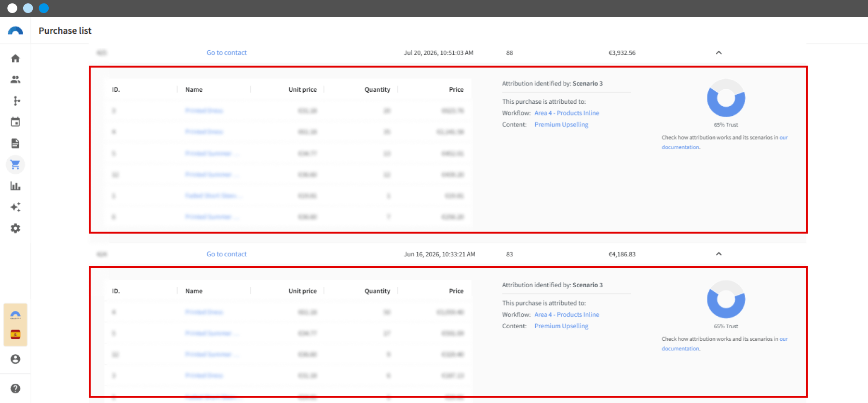Open the Settings gear
The image size is (868, 403).
15,228
